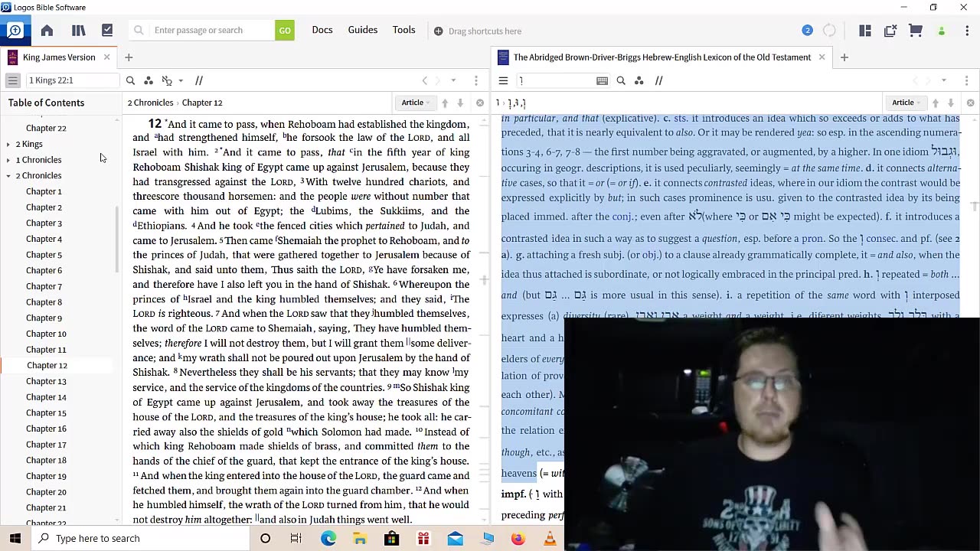Toggle KJV parallel resources slashes icon

198,80
